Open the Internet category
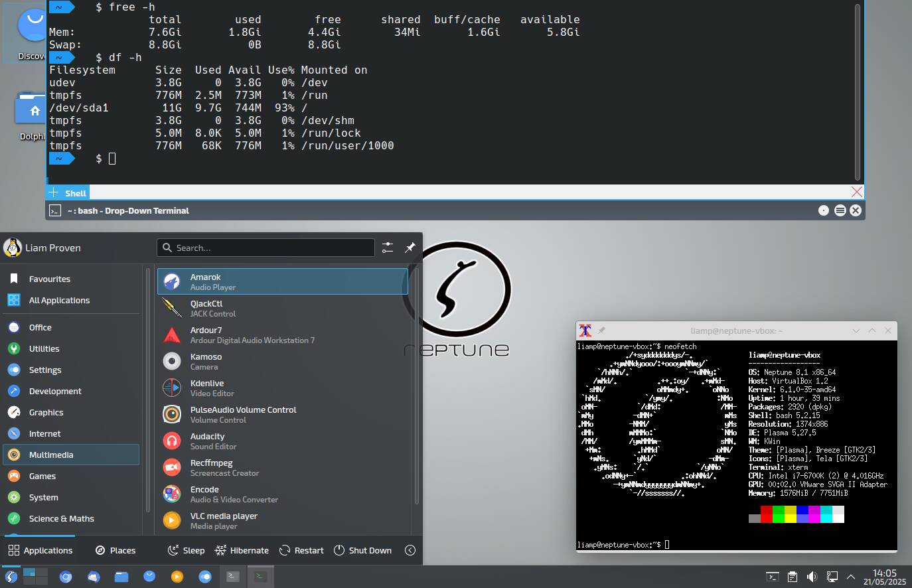The width and height of the screenshot is (912, 588). 70,433
